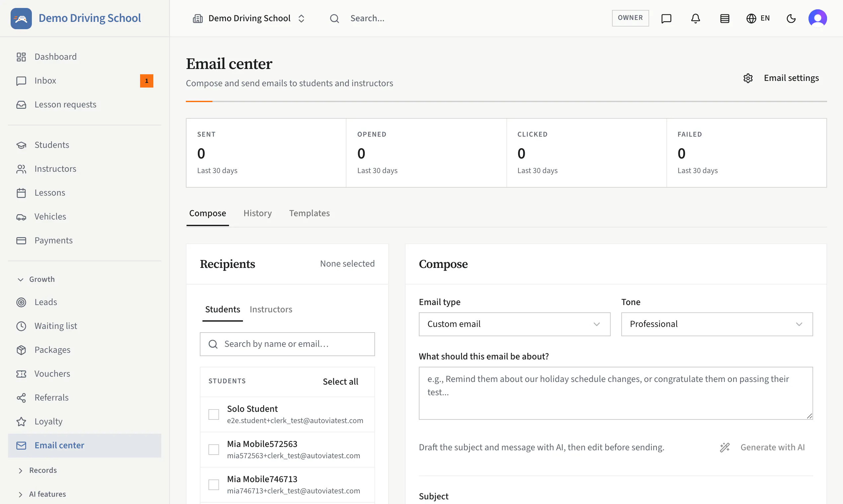Click the OWNER role badge

tap(630, 18)
